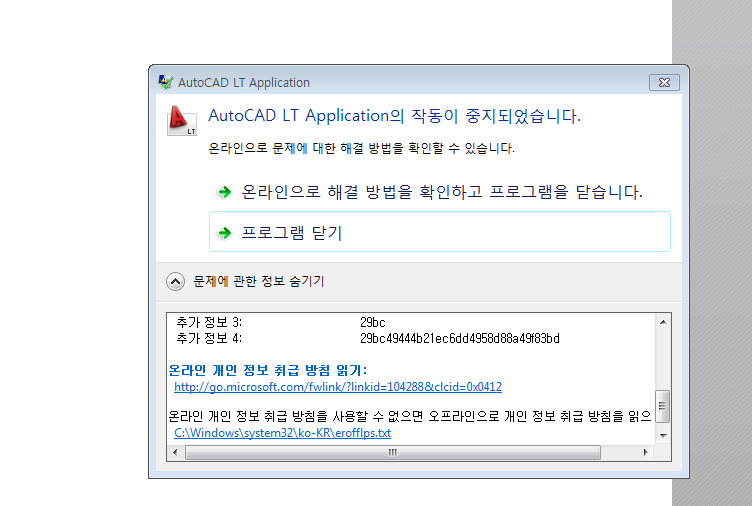
Task: Click green arrow beside 프로그램 닫기
Action: point(224,233)
